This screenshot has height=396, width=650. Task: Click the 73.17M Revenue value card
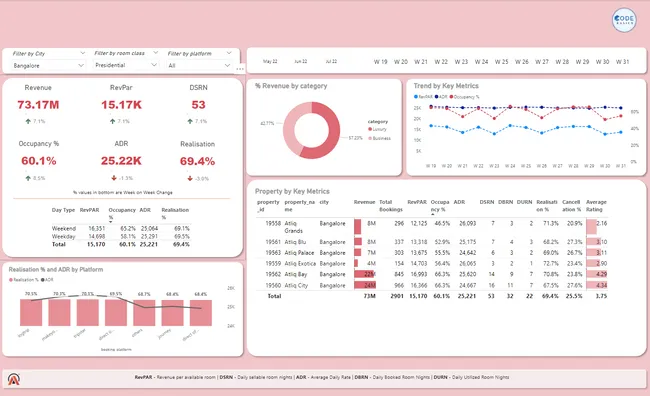38,105
